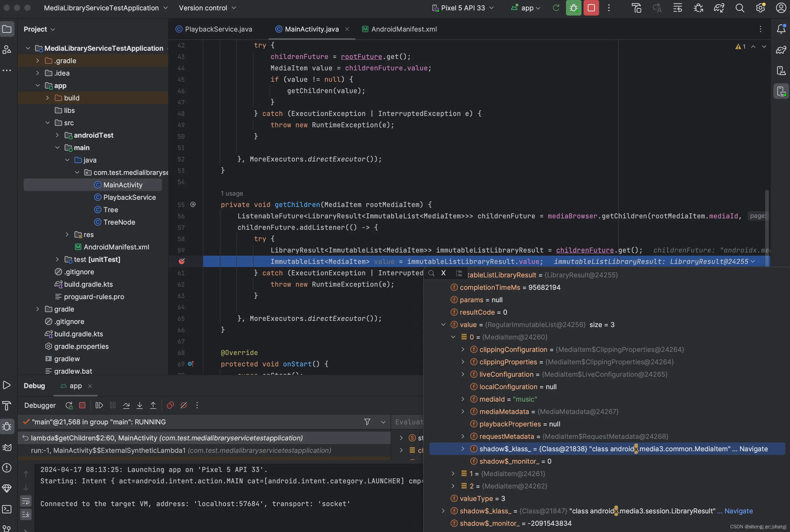The height and width of the screenshot is (532, 790).
Task: Toggle the breakpoint on line 60
Action: (x=182, y=261)
